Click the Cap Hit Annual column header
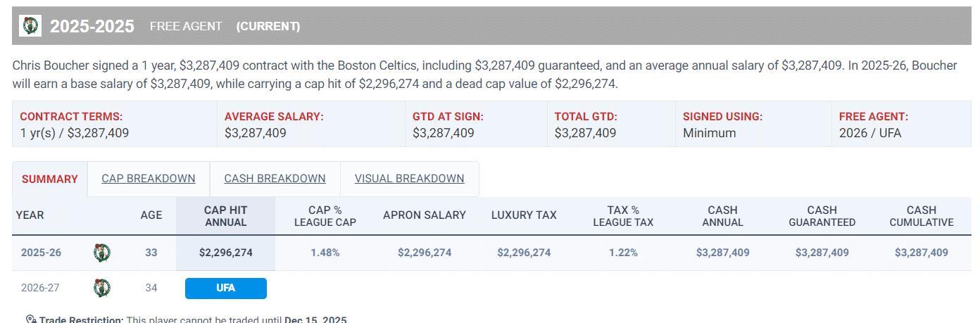 point(225,216)
